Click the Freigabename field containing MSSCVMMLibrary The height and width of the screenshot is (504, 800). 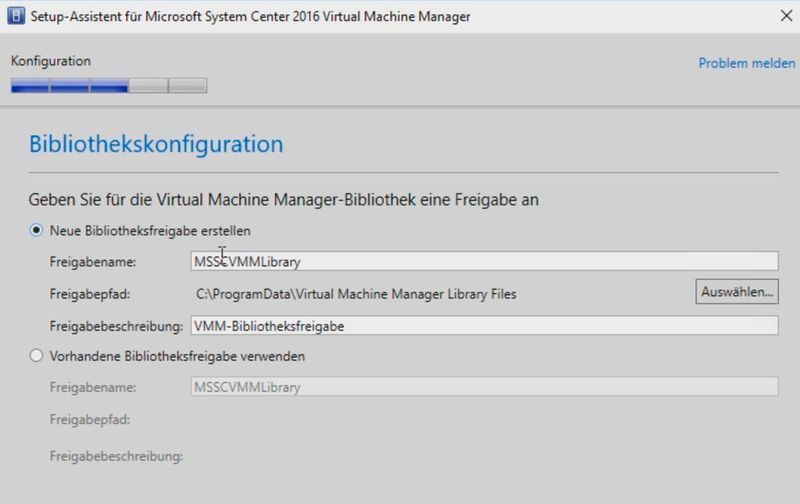(484, 261)
